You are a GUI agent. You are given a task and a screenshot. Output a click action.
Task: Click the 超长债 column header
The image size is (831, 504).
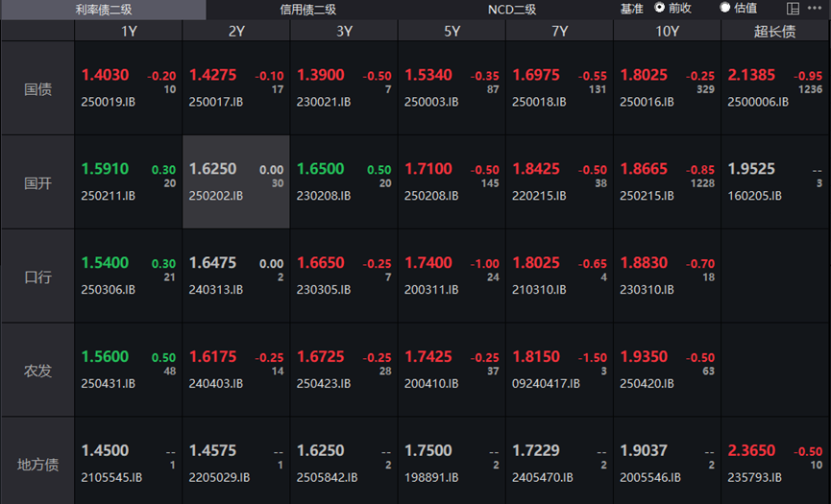click(774, 31)
